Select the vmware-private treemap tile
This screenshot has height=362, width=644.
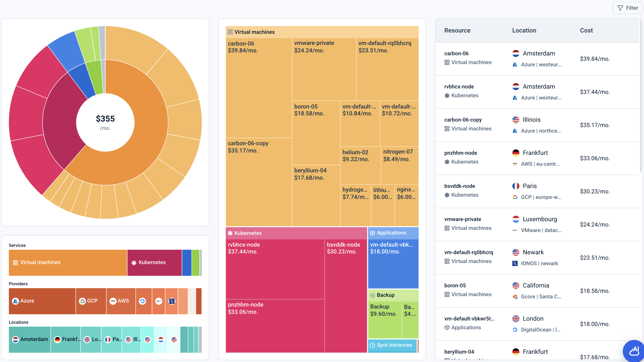(x=324, y=69)
